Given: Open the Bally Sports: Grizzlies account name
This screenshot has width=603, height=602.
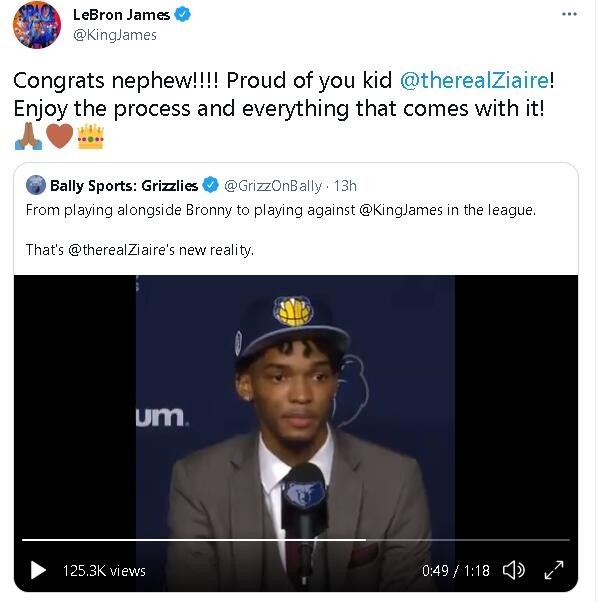Looking at the screenshot, I should (x=124, y=185).
